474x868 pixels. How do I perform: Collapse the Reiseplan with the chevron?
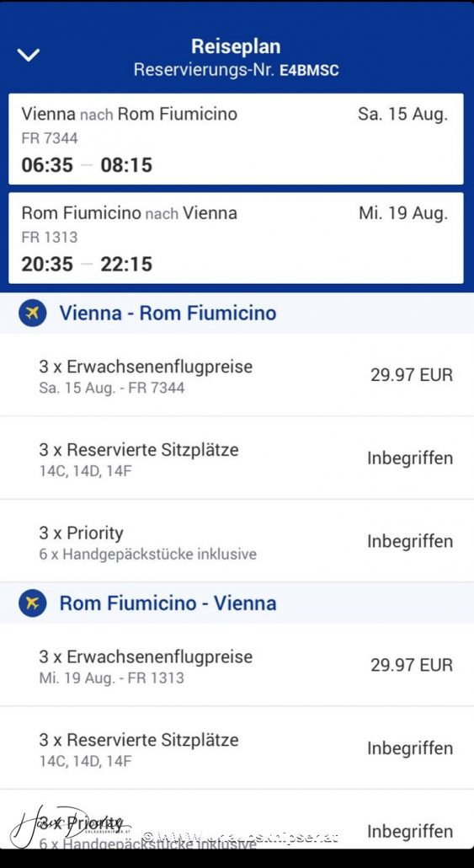29,55
